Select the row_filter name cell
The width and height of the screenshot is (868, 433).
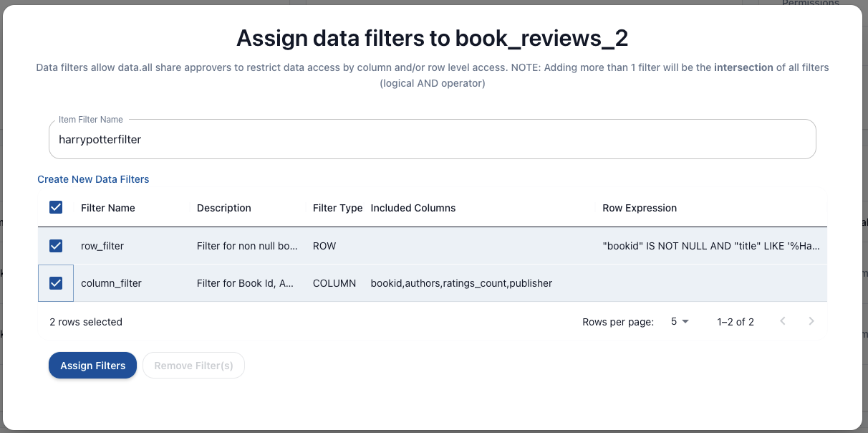(x=132, y=246)
